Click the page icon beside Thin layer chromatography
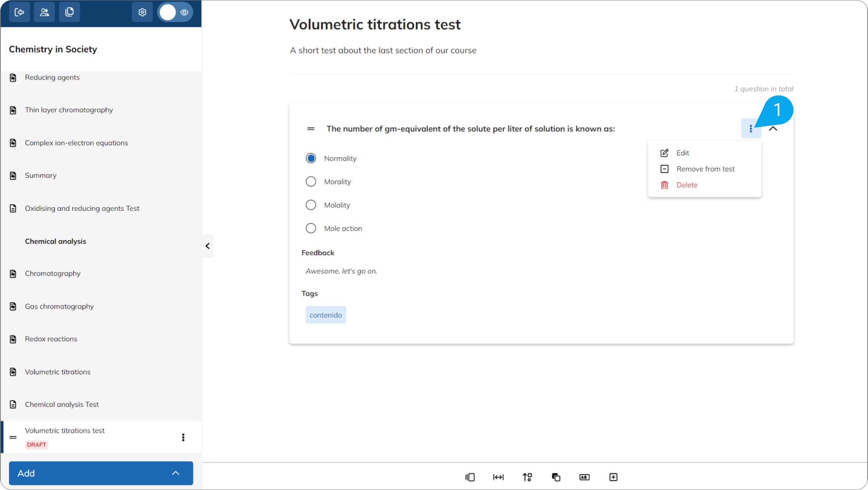The height and width of the screenshot is (490, 868). 13,110
